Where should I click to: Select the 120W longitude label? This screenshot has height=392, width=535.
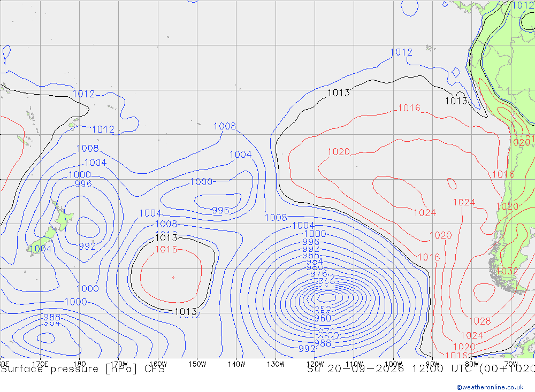tap(315, 364)
